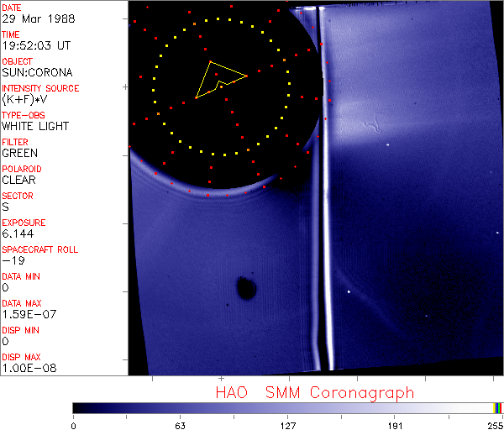
Task: Click the INTENSITY SOURCE label
Action: pos(40,88)
